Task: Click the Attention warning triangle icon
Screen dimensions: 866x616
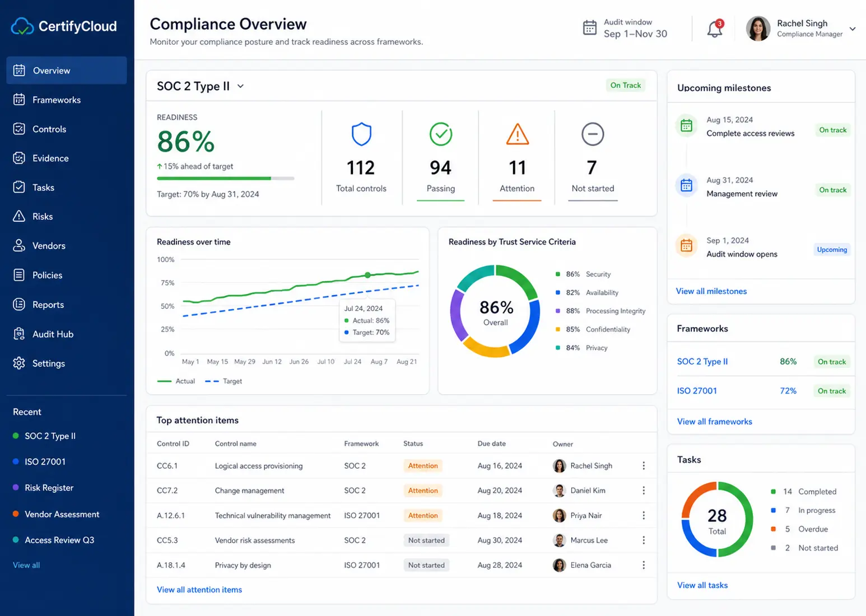Action: tap(518, 134)
